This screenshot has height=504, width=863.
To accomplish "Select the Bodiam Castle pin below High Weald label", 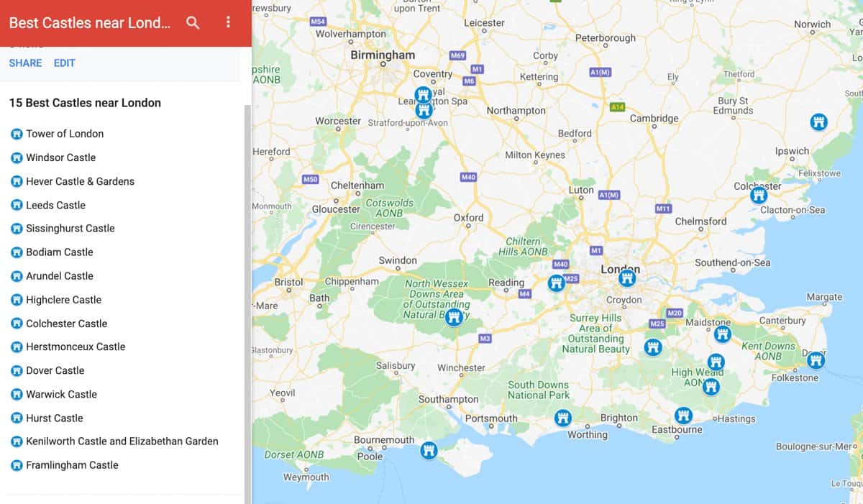I will 711,387.
